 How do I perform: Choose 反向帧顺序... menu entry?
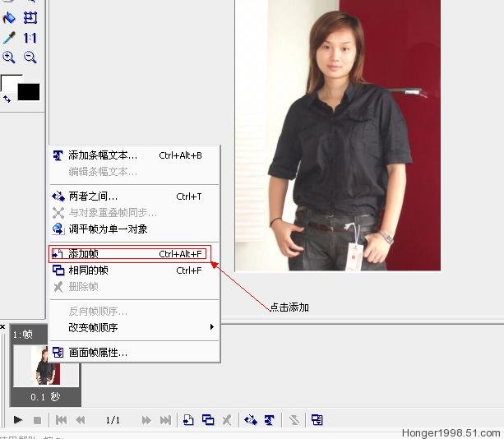point(134,311)
